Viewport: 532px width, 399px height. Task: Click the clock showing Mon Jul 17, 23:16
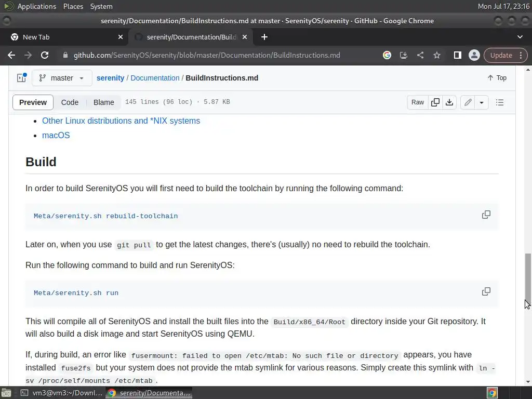pyautogui.click(x=503, y=6)
